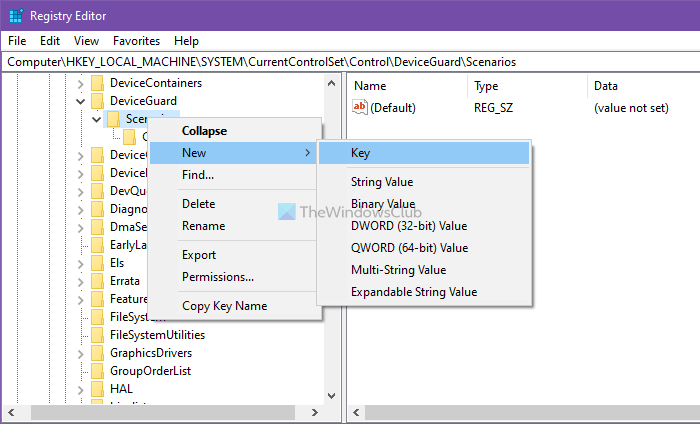Image resolution: width=700 pixels, height=424 pixels.
Task: Click the (Default) string value icon
Action: point(360,108)
